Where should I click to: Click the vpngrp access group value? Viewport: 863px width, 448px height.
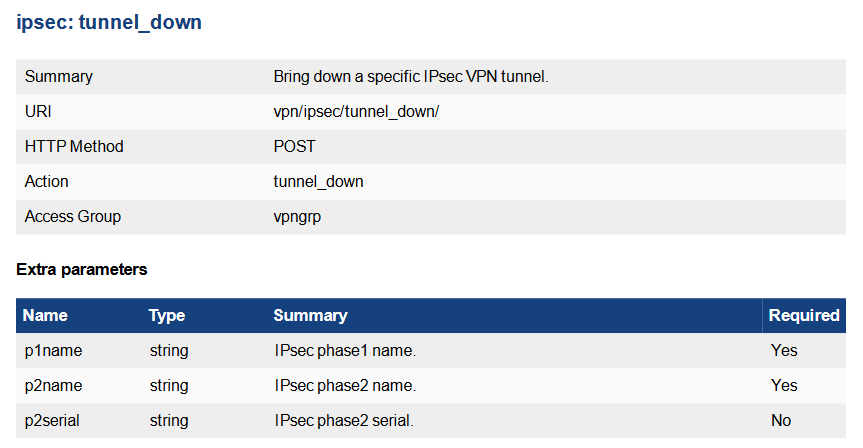pos(299,216)
